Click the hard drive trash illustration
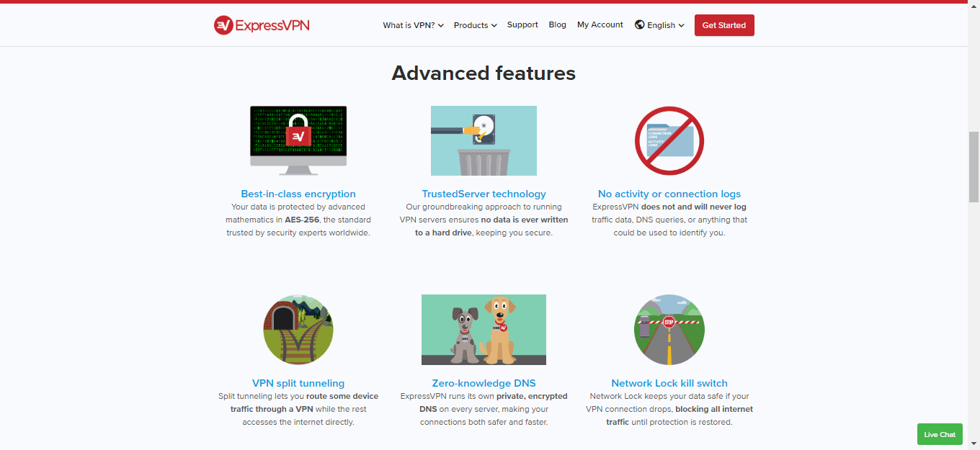The image size is (980, 450). (484, 140)
